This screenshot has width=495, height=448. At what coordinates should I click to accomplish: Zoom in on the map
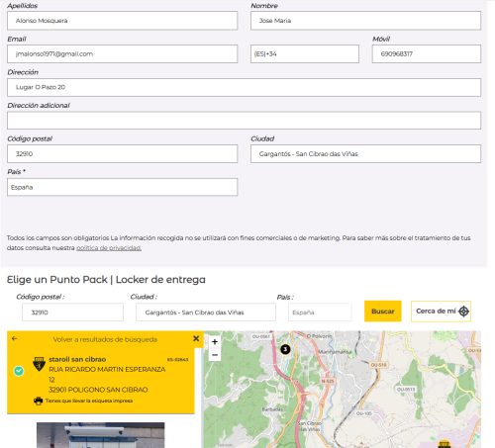point(215,342)
